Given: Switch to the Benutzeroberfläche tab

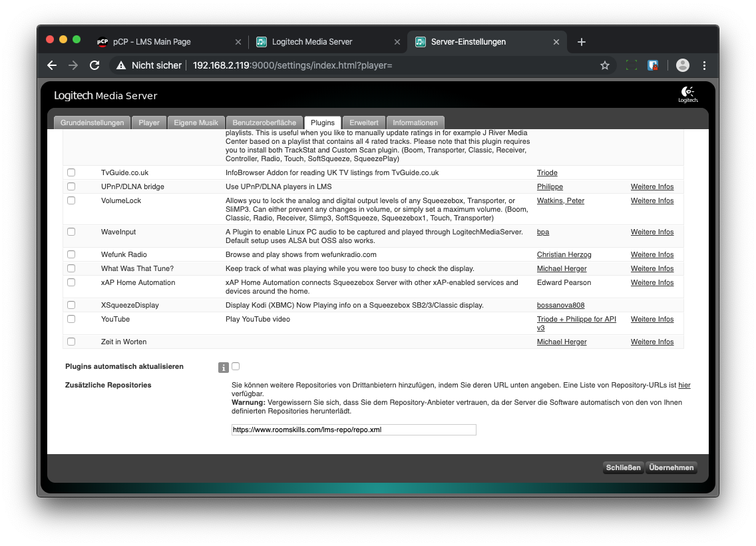Looking at the screenshot, I should coord(264,123).
